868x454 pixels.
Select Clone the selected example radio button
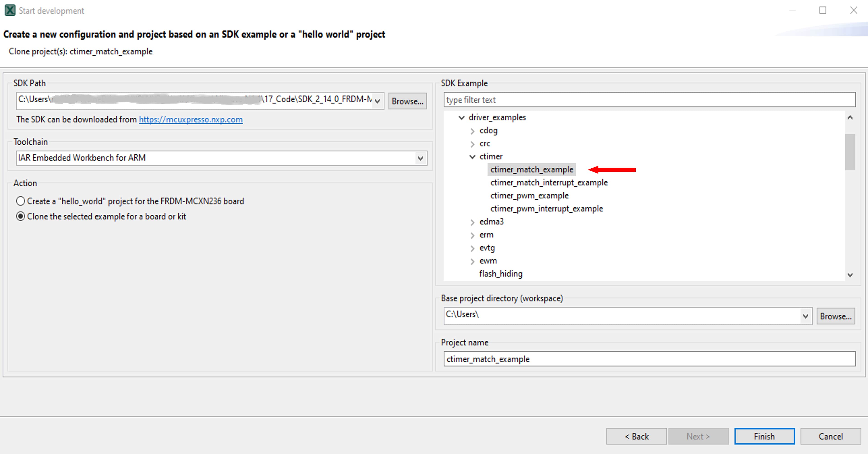click(x=21, y=216)
